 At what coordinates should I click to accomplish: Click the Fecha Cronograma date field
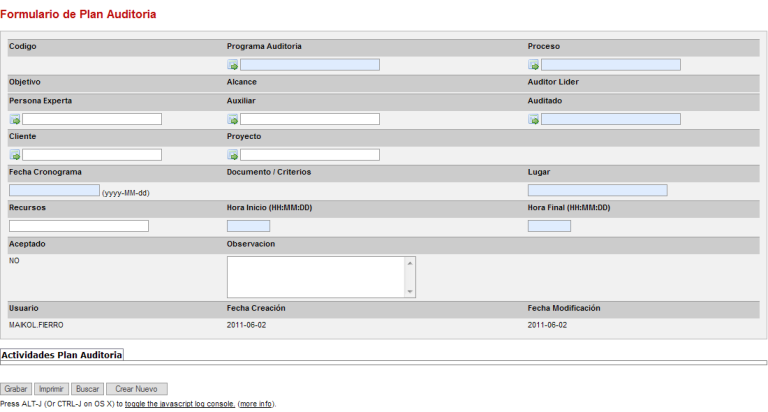[x=54, y=190]
